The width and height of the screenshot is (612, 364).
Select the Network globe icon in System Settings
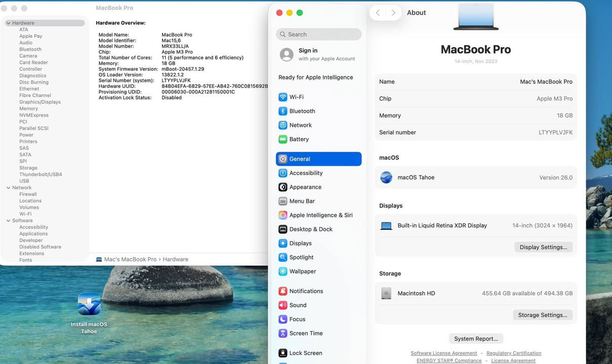click(x=283, y=125)
